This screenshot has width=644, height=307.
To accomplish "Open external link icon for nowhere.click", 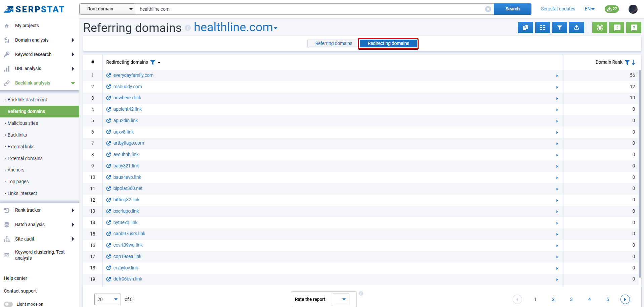I will click(109, 98).
